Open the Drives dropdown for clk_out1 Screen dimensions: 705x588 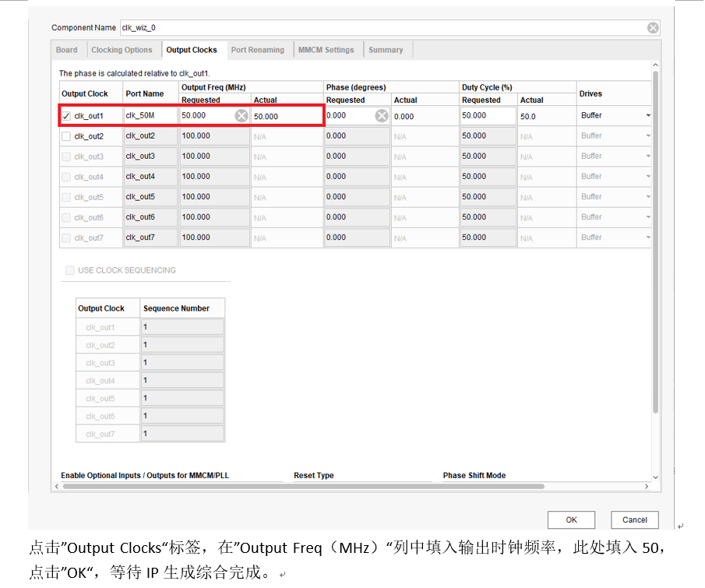coord(648,115)
